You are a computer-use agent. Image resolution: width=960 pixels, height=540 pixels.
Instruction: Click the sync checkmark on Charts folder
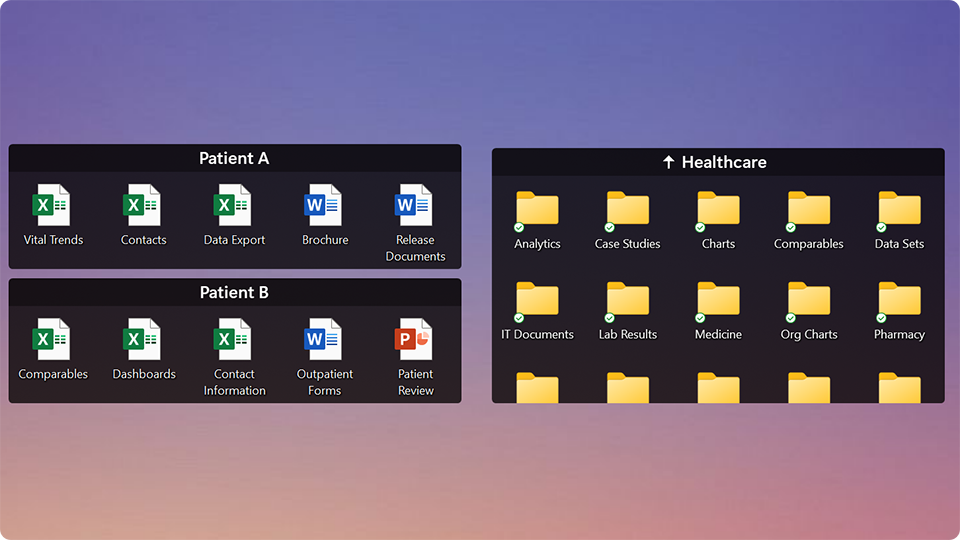coord(700,228)
